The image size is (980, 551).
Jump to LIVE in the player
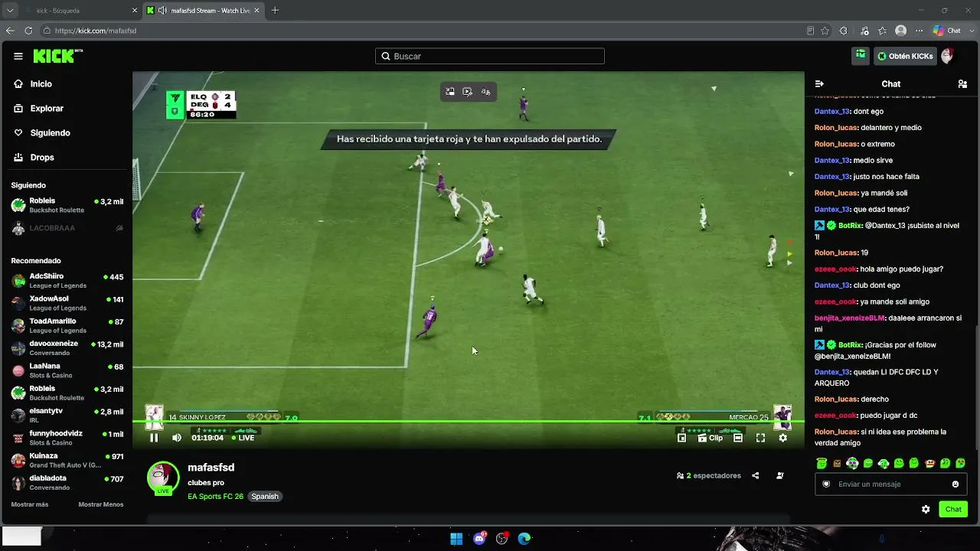tap(243, 438)
